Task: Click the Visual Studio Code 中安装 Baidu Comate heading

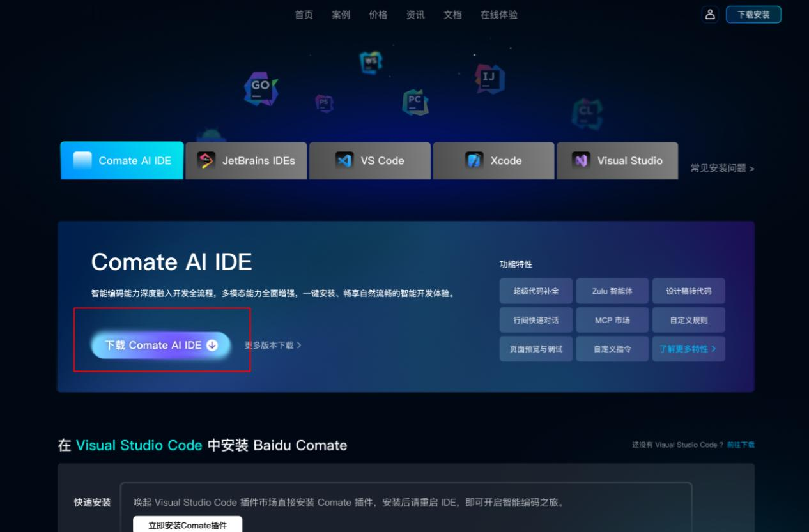Action: 203,445
